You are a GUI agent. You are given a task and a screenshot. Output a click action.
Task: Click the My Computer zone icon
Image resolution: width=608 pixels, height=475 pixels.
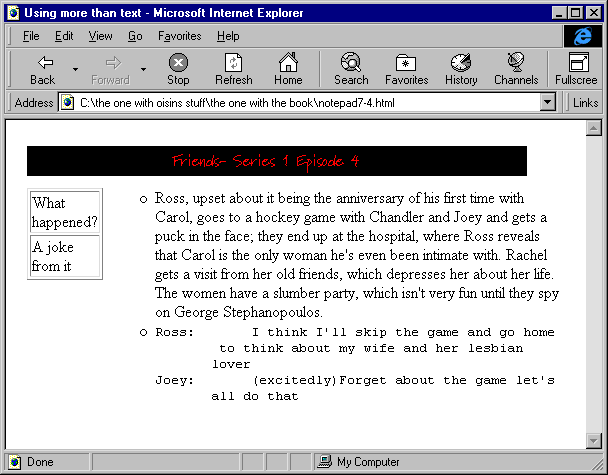[325, 461]
